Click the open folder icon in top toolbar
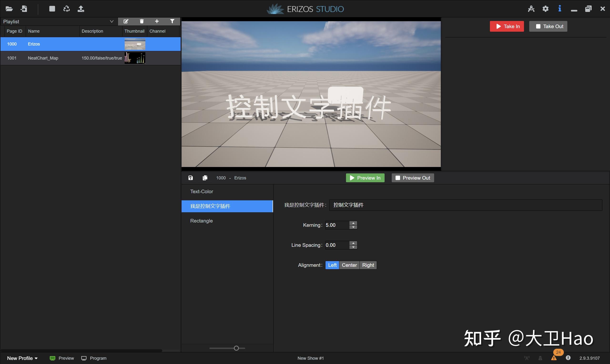Screen dimensions: 610x364 point(9,9)
